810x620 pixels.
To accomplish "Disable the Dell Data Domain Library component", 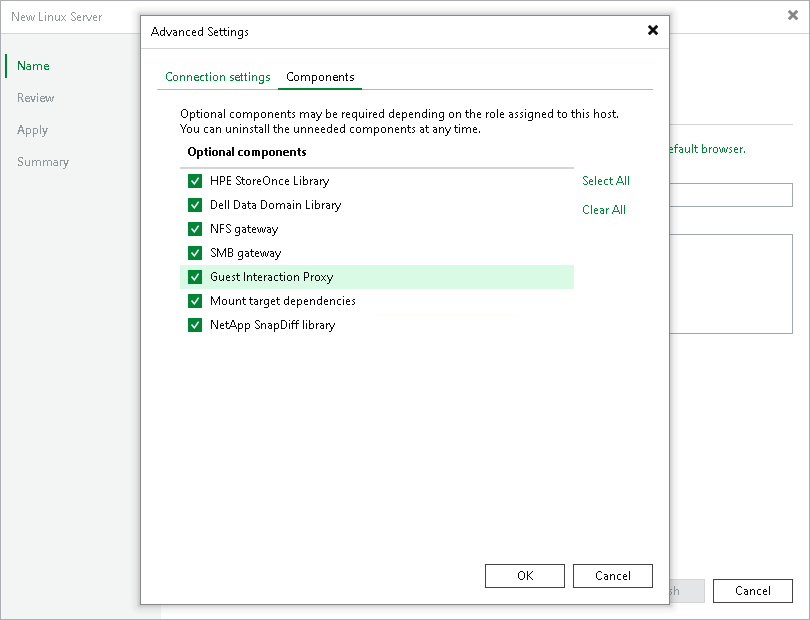I will pos(195,205).
